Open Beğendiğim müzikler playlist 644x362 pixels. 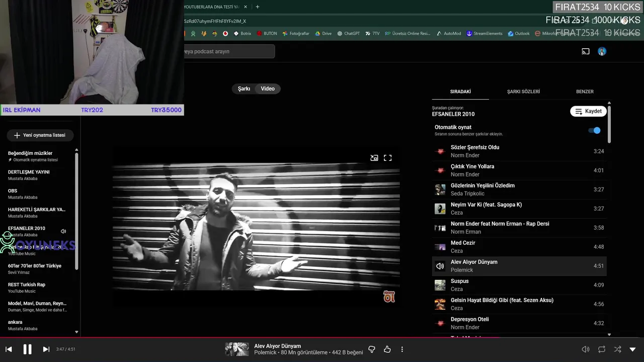pos(37,156)
